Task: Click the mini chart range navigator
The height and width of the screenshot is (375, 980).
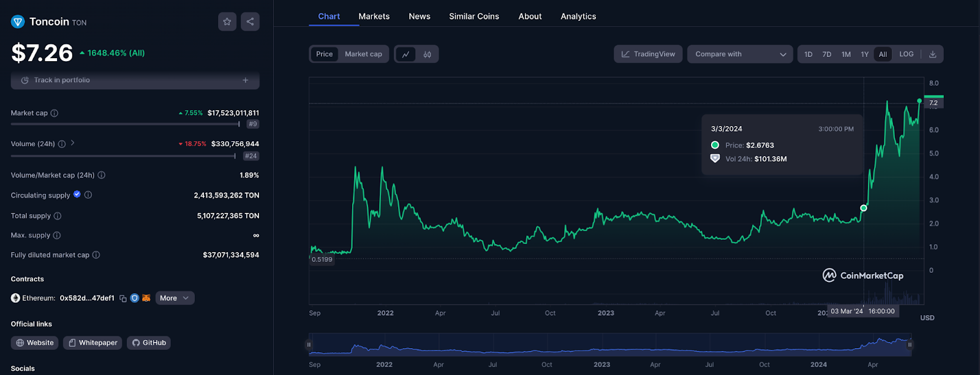Action: [x=609, y=344]
